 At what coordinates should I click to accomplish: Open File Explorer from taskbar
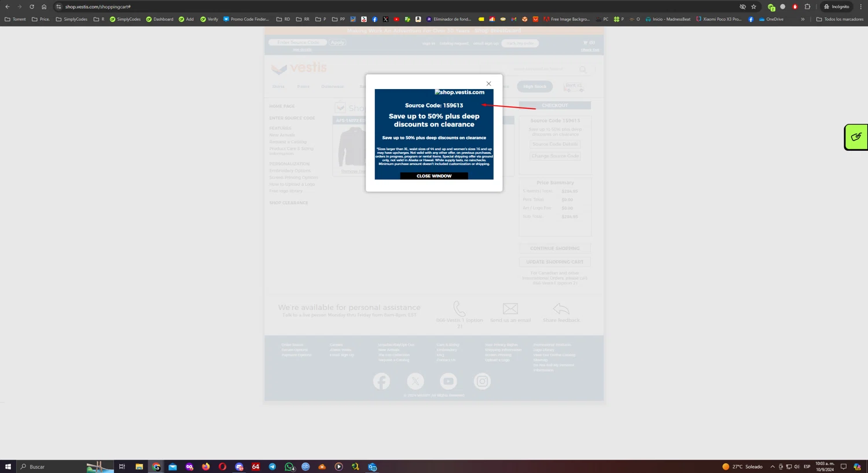point(139,467)
